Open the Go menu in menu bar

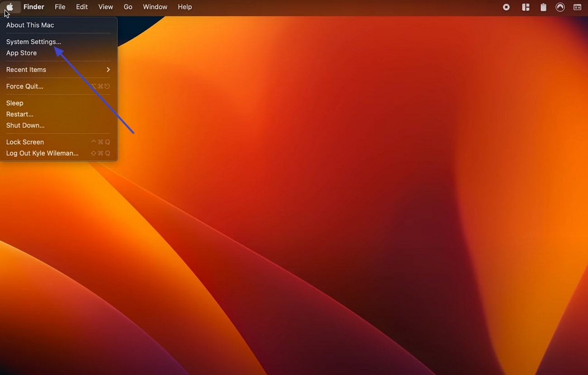click(x=128, y=7)
